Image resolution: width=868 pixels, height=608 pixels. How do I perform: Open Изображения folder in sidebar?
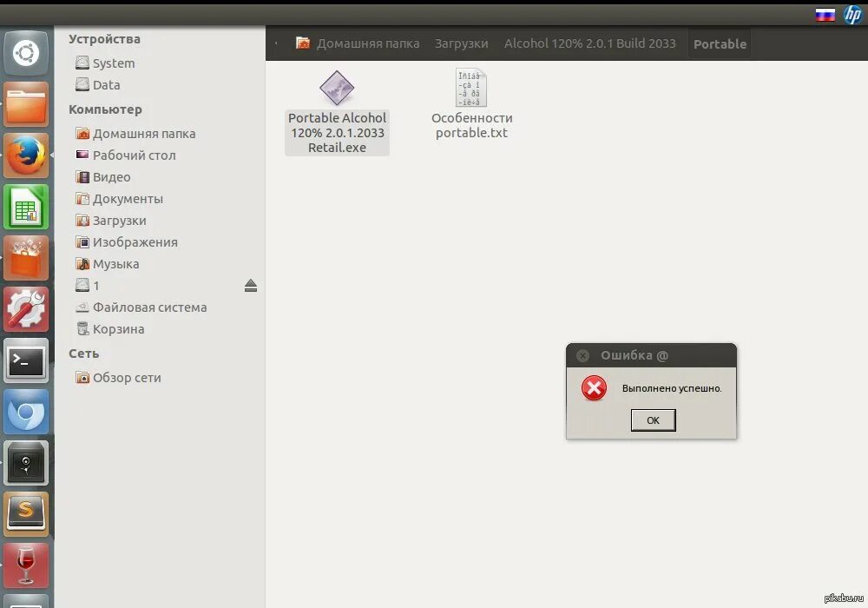[x=126, y=242]
